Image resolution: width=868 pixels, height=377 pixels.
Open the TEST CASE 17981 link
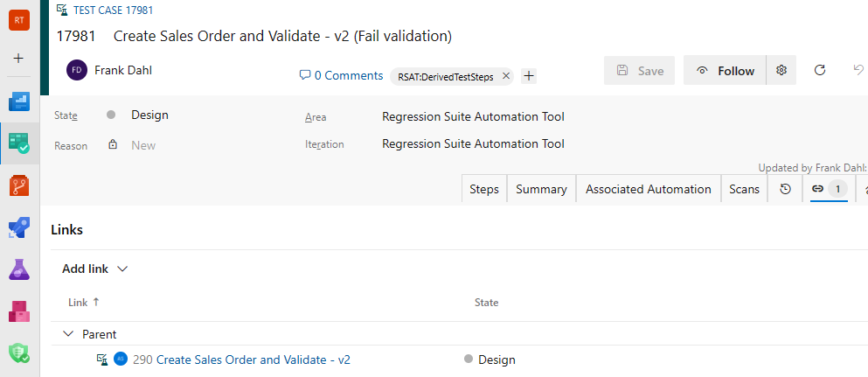click(113, 10)
